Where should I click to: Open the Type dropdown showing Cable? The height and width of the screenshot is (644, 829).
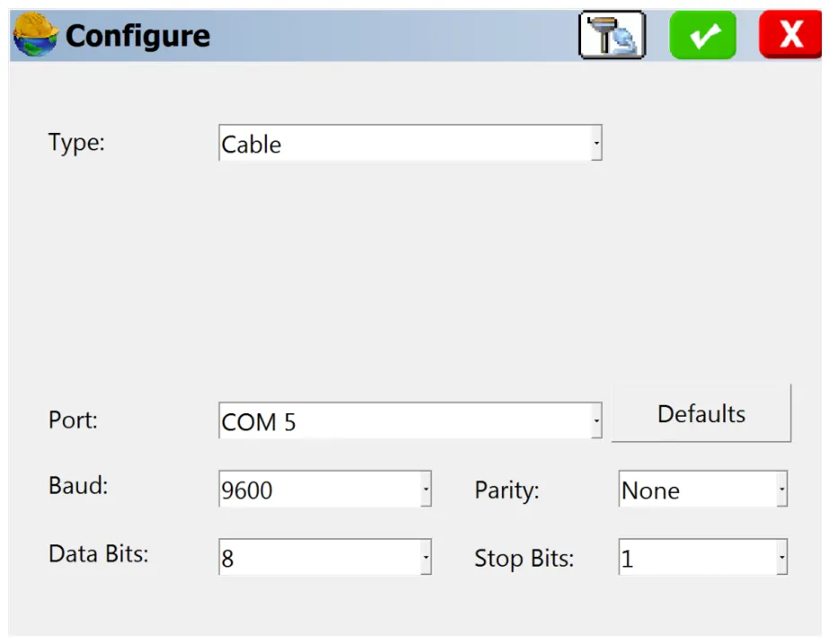point(410,143)
